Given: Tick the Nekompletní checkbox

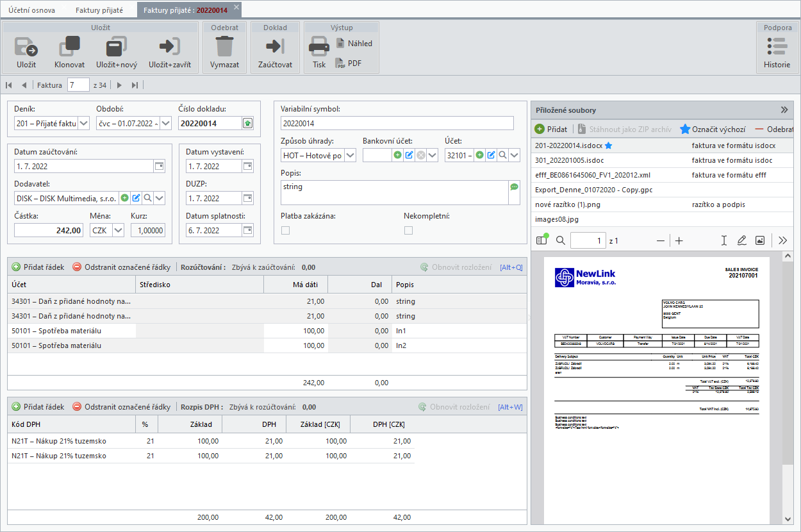Looking at the screenshot, I should point(408,231).
